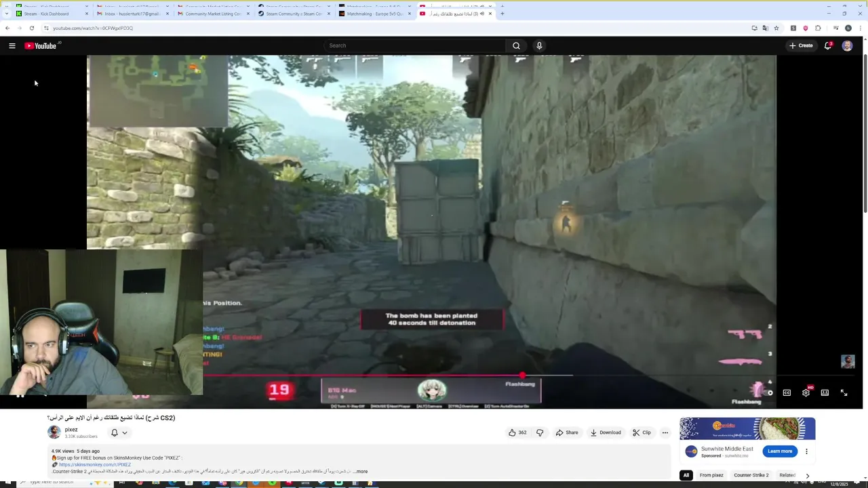Expand the description with ...more
This screenshot has width=868, height=488.
click(360, 472)
